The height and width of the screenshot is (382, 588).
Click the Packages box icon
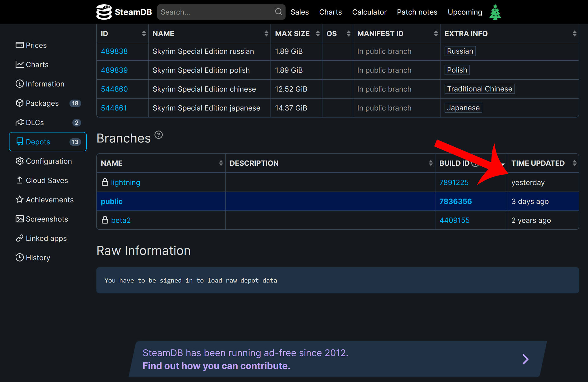(20, 103)
